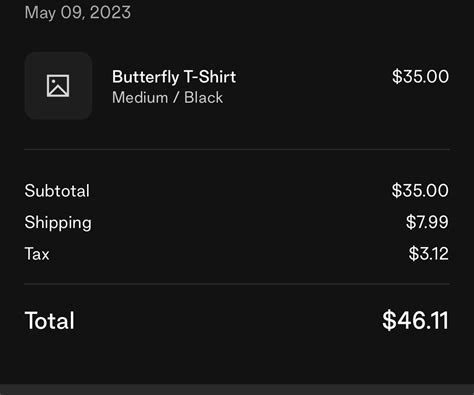
Task: Select the Total label
Action: (50, 321)
